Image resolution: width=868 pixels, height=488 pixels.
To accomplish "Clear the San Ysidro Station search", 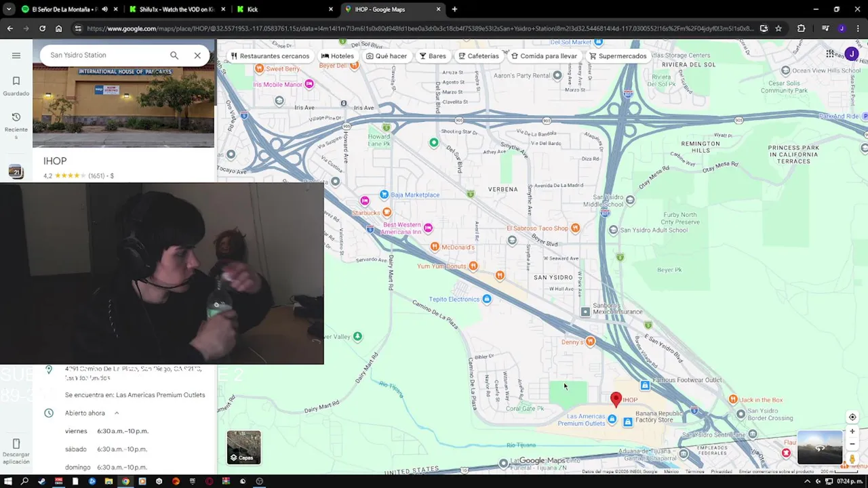I will pos(197,56).
